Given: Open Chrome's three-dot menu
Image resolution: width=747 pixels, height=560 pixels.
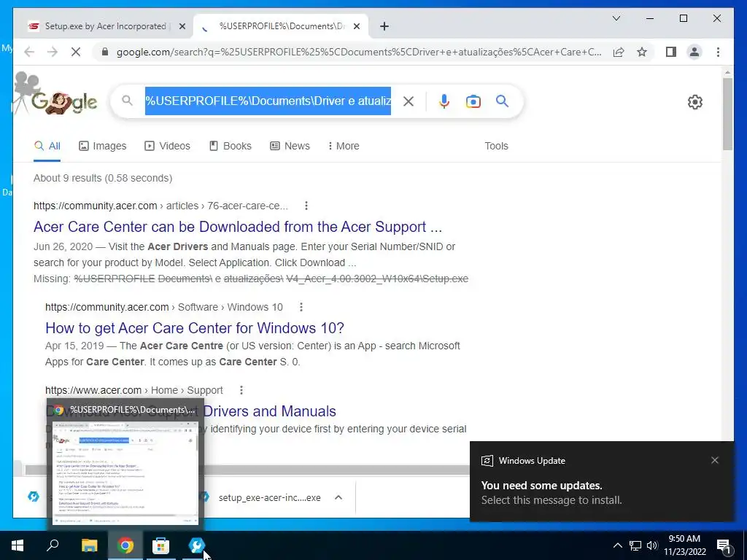Looking at the screenshot, I should pyautogui.click(x=718, y=52).
